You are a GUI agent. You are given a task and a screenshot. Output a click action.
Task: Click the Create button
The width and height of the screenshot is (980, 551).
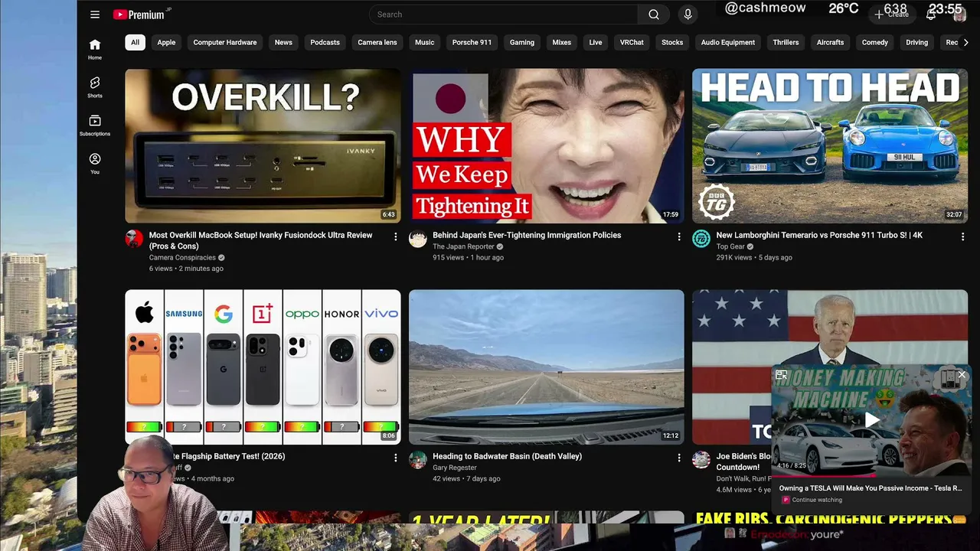point(892,15)
